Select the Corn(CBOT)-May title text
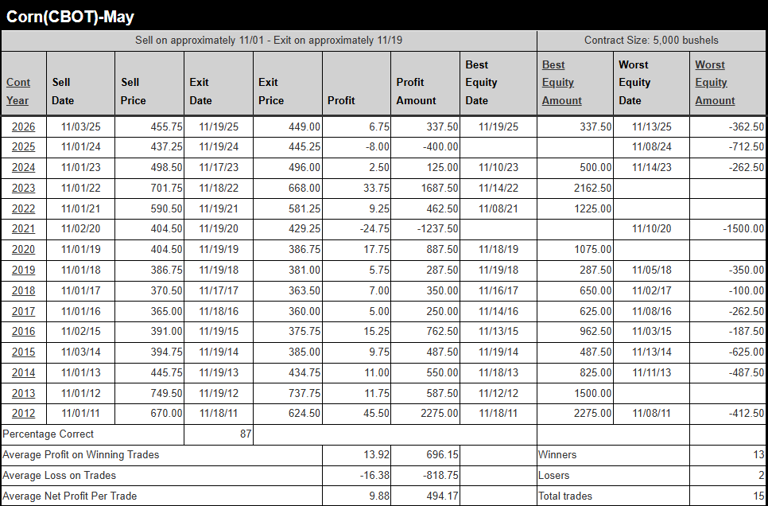The width and height of the screenshot is (768, 506). tap(70, 17)
